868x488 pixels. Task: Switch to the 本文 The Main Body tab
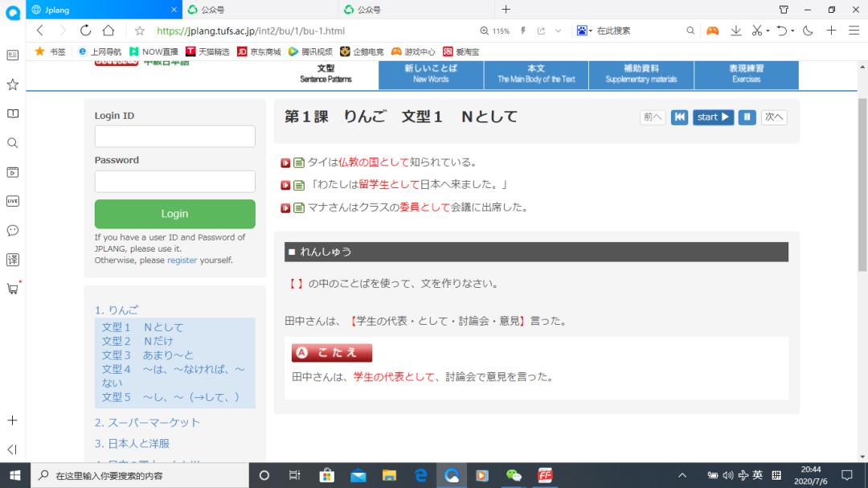pos(535,74)
